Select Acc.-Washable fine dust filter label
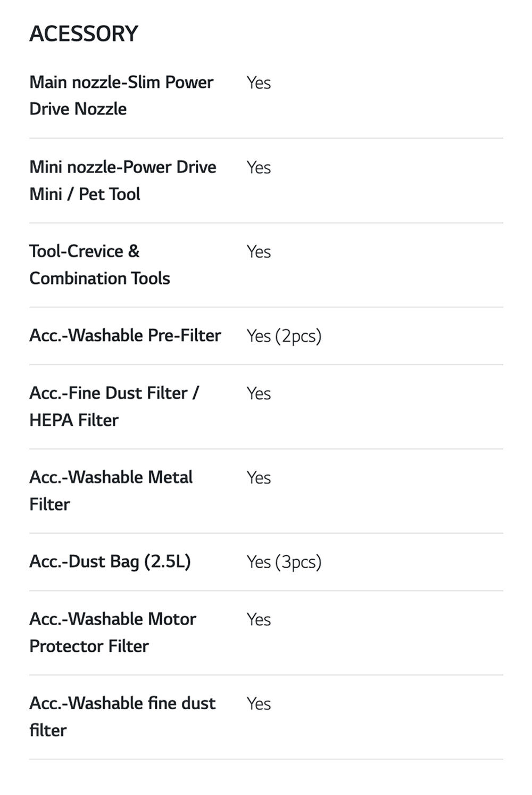Image resolution: width=532 pixels, height=795 pixels. [x=122, y=716]
